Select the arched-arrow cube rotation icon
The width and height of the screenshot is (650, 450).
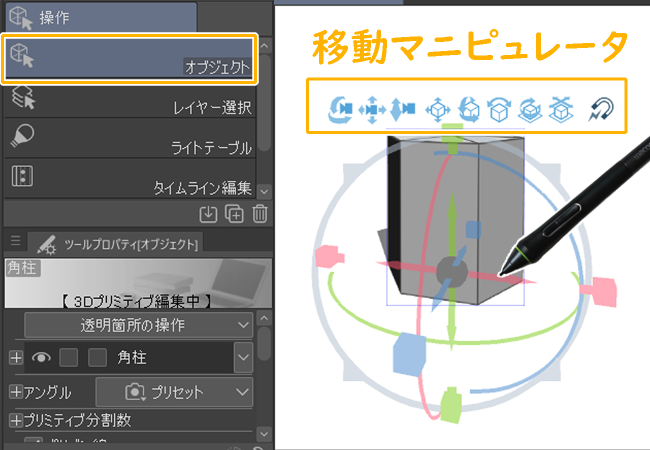point(498,110)
